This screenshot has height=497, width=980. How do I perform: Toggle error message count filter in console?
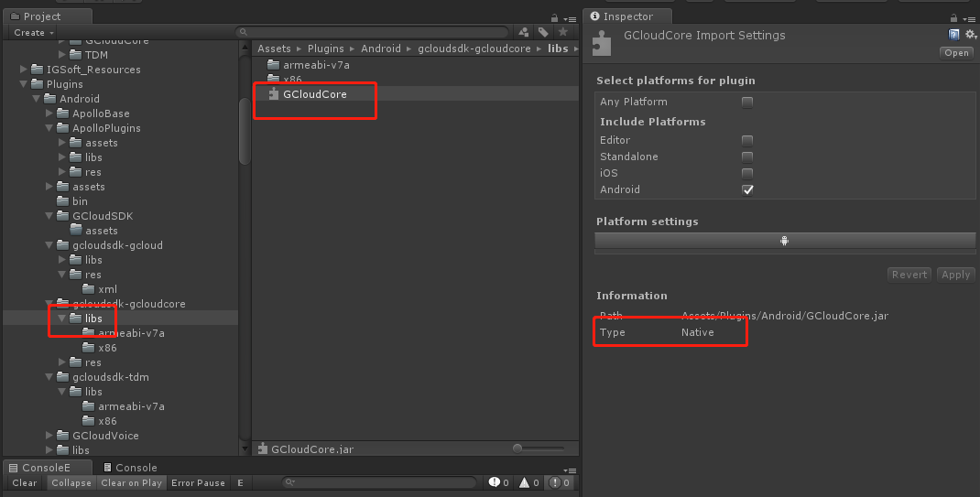(560, 482)
